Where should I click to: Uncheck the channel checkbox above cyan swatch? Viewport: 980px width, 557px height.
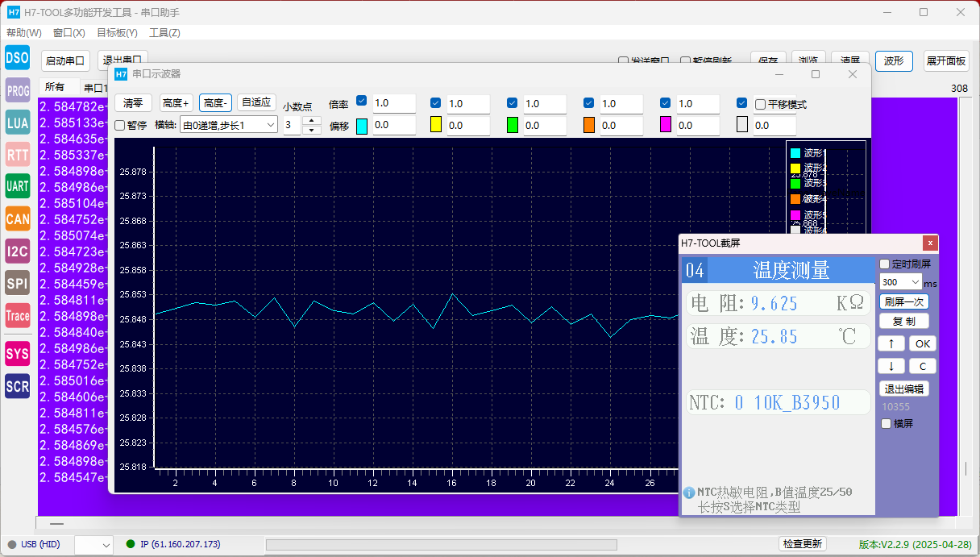click(361, 101)
